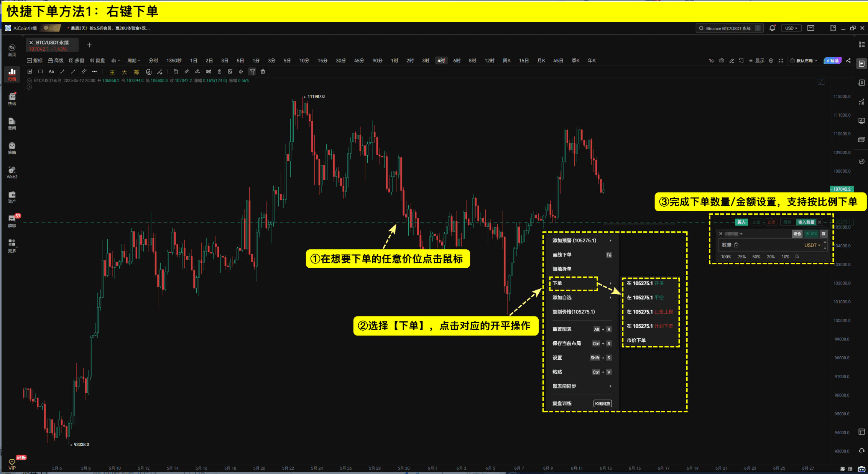
Task: Take a chart screenshot with camera icon
Action: 722,61
